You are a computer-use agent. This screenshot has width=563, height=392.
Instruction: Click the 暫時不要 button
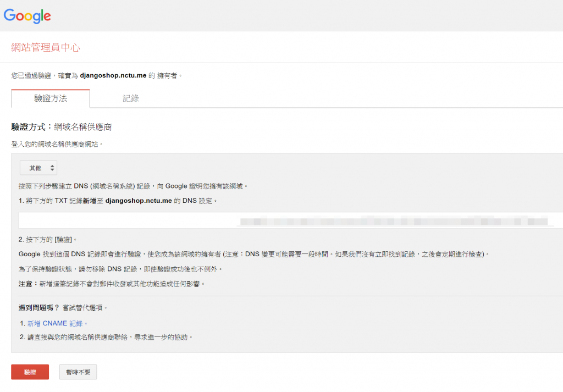pos(78,372)
